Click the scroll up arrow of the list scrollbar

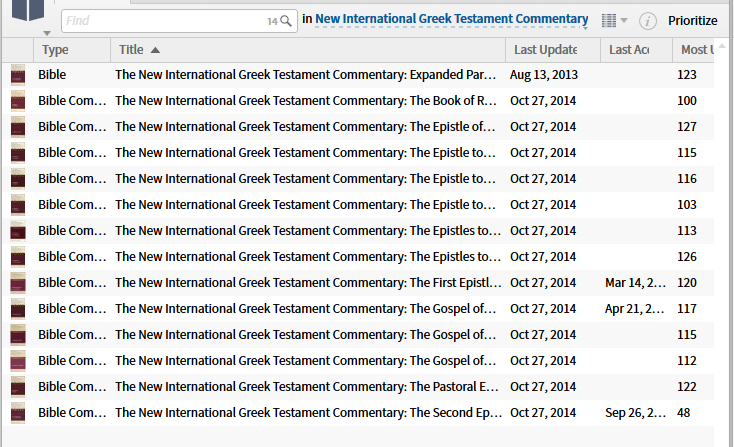tap(722, 45)
